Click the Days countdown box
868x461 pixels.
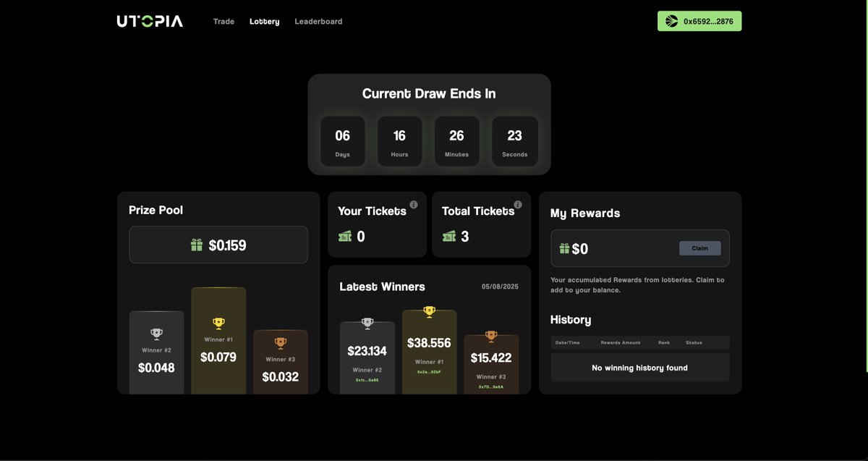coord(343,141)
